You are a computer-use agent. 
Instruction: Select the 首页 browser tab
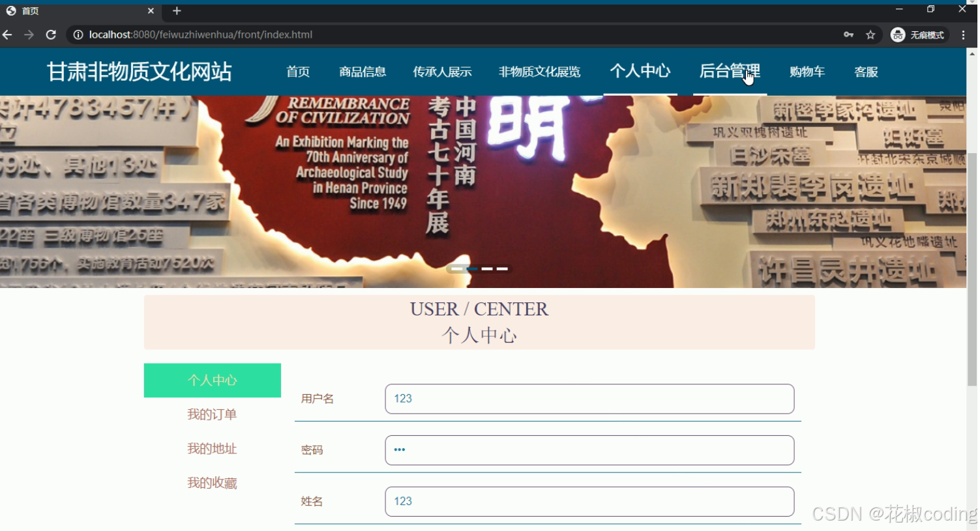click(x=80, y=10)
